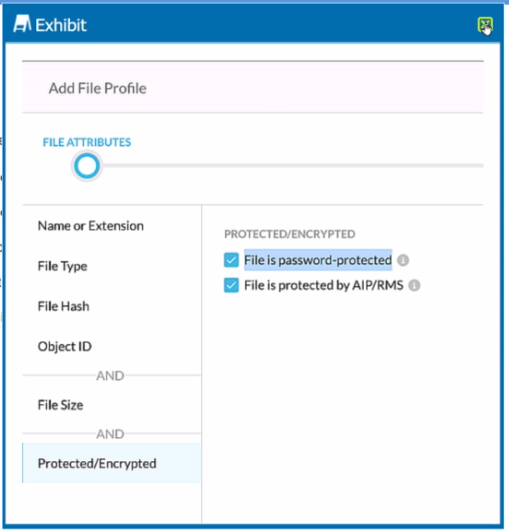Uncheck File is protected by AIP/RMS
The width and height of the screenshot is (509, 531).
click(231, 285)
